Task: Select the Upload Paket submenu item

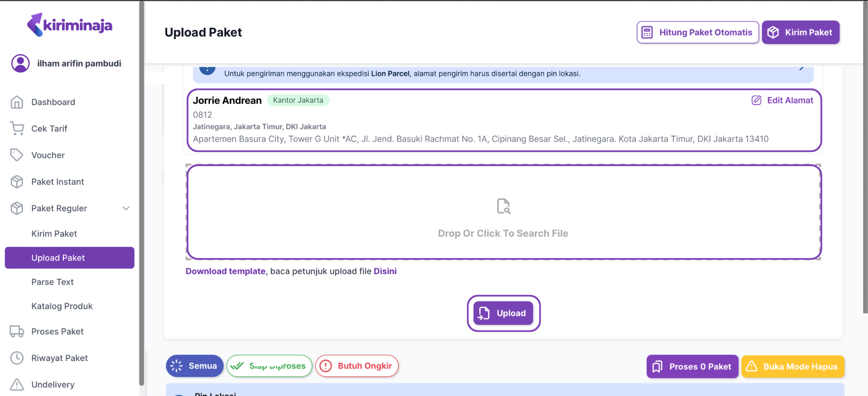Action: 70,258
